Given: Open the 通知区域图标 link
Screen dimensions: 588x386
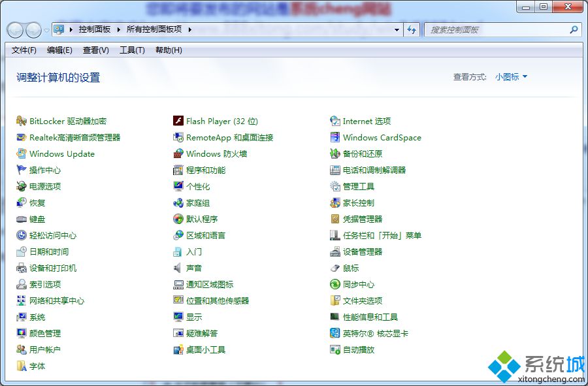Looking at the screenshot, I should click(210, 285).
